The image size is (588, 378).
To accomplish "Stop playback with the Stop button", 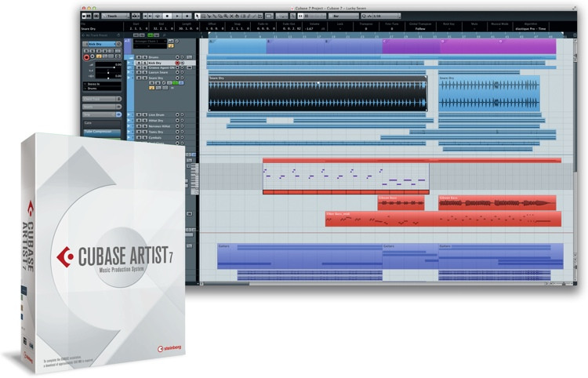I will (x=167, y=16).
